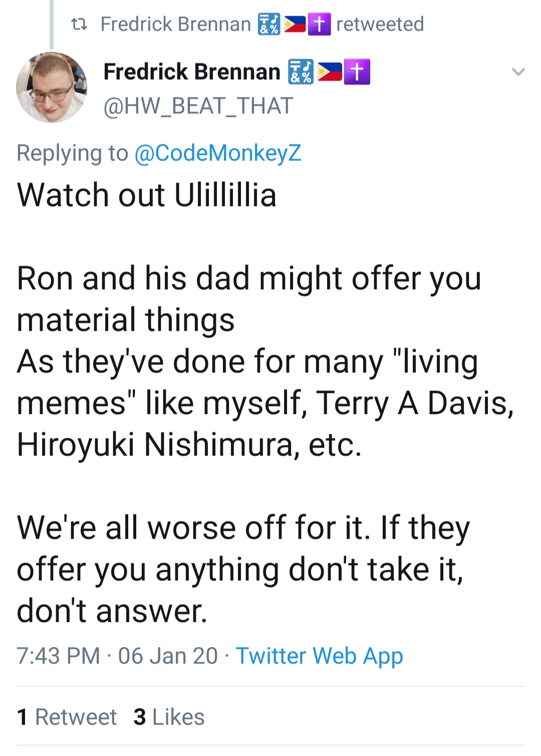The width and height of the screenshot is (541, 756).
Task: View the 3 Likes list
Action: click(169, 717)
